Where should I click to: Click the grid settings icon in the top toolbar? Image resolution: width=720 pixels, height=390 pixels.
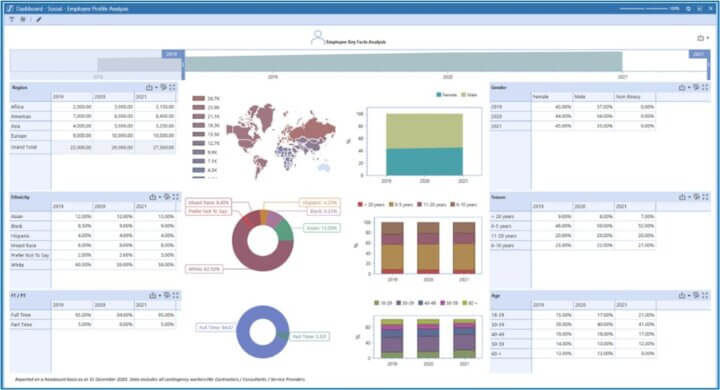tap(22, 20)
